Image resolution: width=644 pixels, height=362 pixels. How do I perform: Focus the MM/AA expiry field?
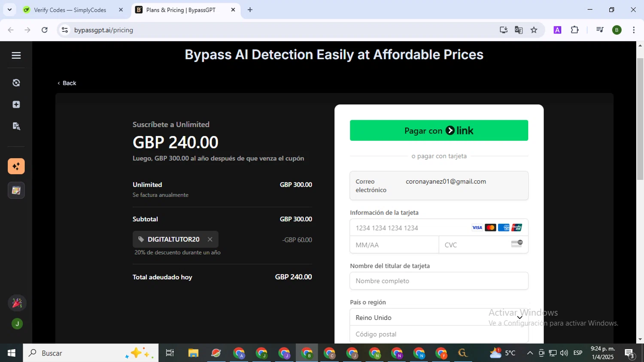(x=394, y=245)
